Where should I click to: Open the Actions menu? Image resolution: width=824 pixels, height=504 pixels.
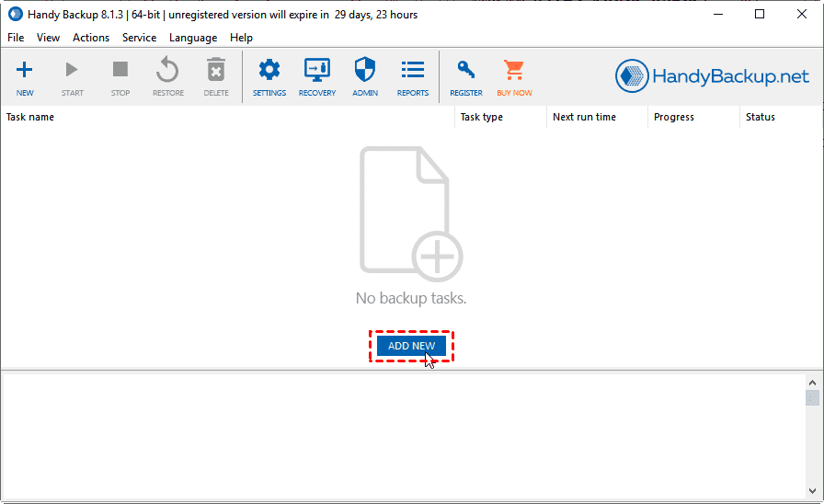pos(91,38)
